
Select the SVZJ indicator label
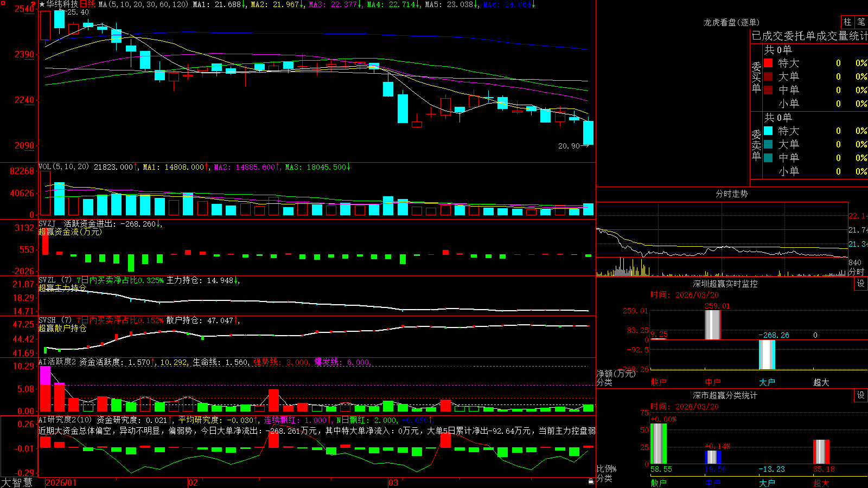(x=47, y=223)
